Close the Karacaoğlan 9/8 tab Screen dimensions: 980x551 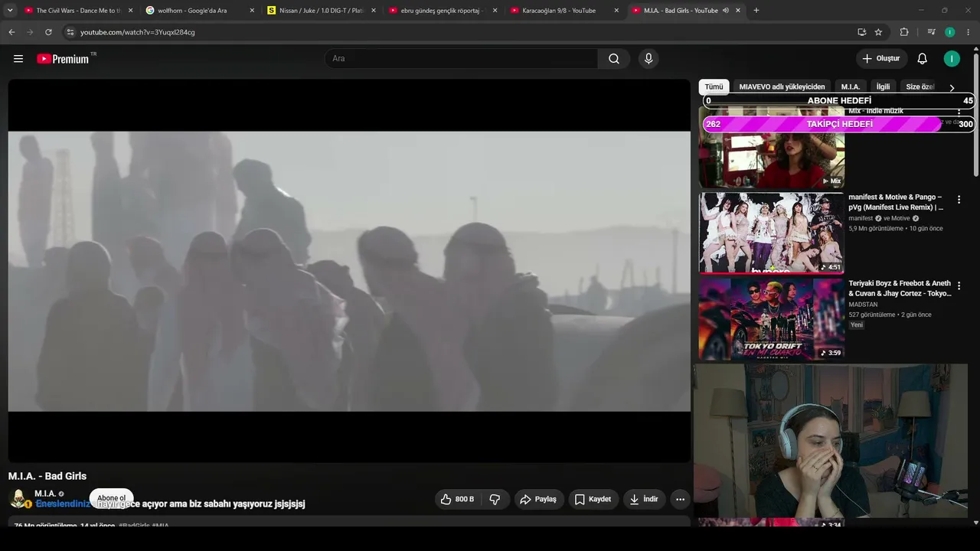point(616,11)
